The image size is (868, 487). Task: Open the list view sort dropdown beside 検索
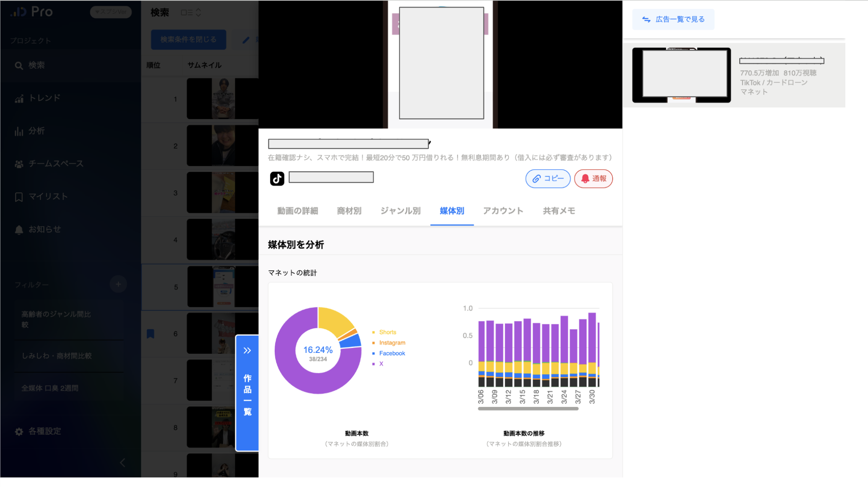(x=191, y=13)
